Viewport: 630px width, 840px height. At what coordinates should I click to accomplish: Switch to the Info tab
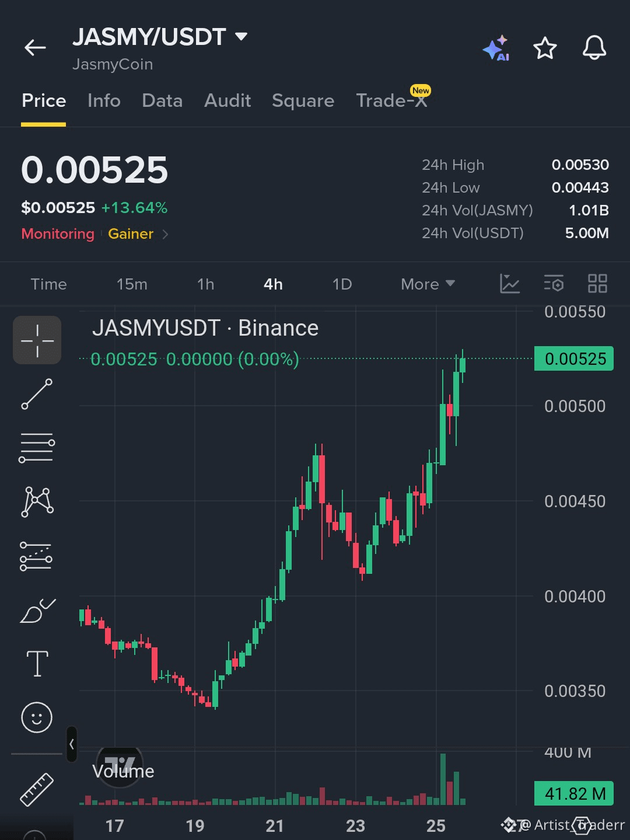pos(104,100)
